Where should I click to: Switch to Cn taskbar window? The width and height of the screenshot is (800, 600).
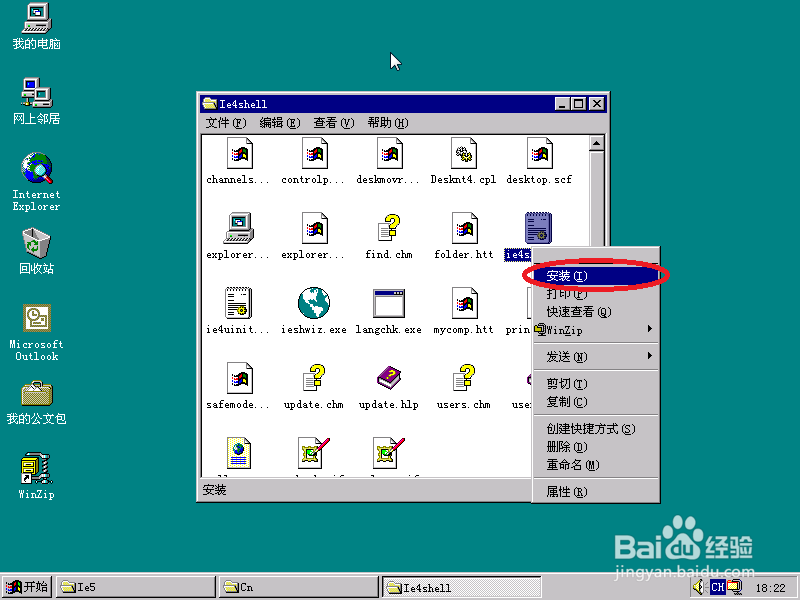click(x=299, y=587)
